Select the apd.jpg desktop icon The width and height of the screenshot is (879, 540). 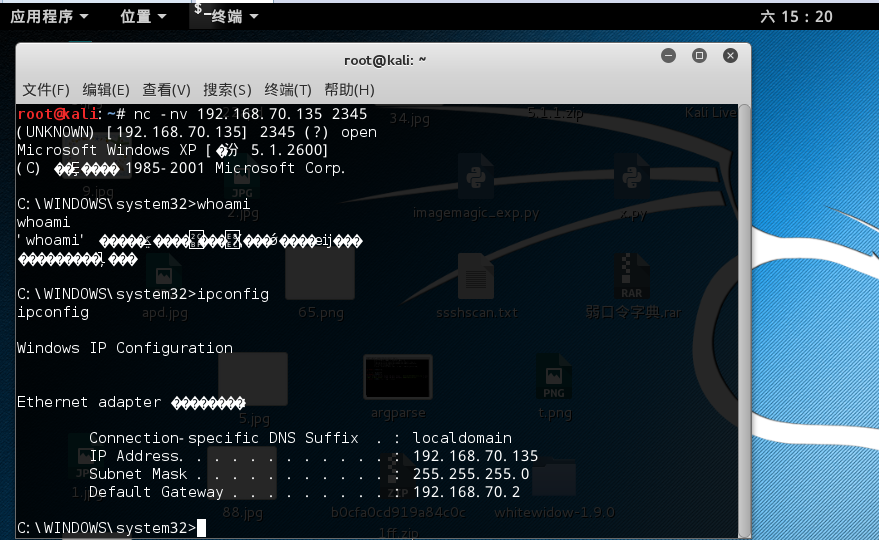click(164, 286)
